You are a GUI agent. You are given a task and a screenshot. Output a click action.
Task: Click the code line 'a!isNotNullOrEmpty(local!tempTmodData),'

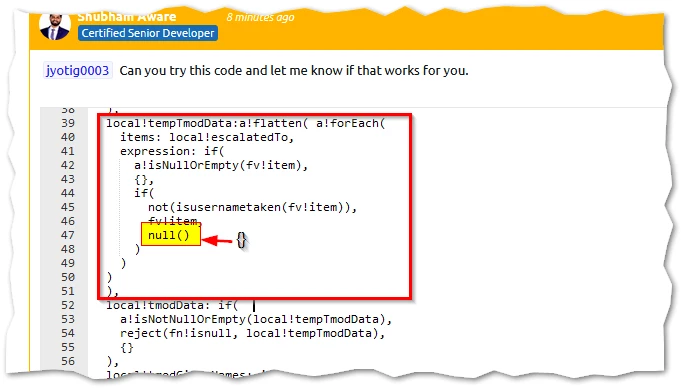[256, 319]
